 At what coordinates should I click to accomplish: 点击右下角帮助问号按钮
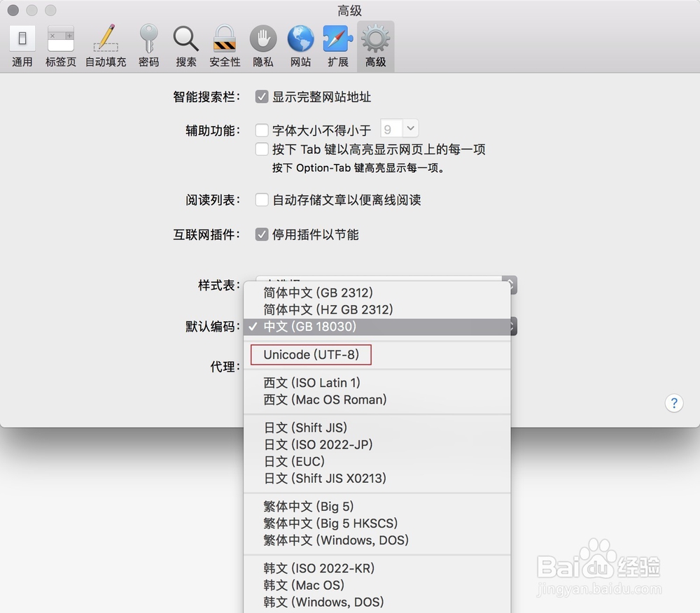(x=673, y=403)
